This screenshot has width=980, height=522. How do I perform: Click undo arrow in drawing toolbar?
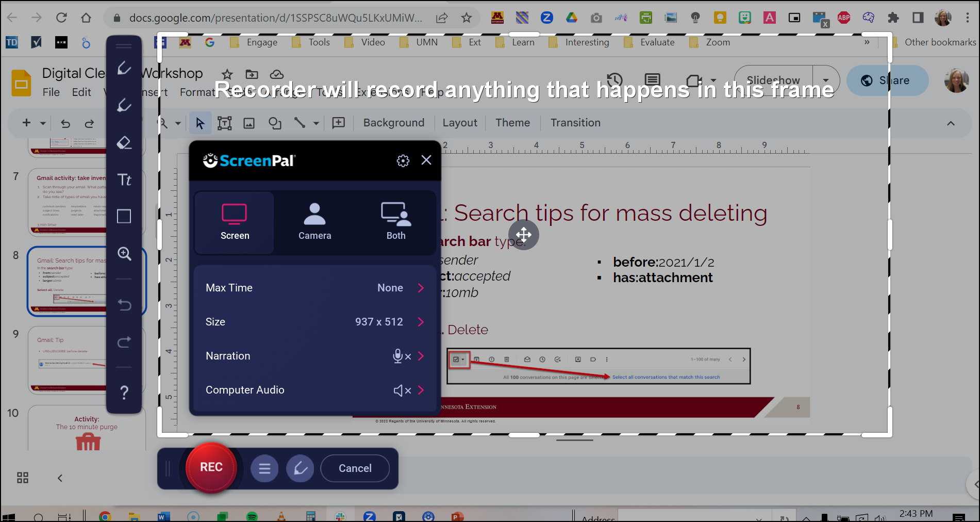124,304
